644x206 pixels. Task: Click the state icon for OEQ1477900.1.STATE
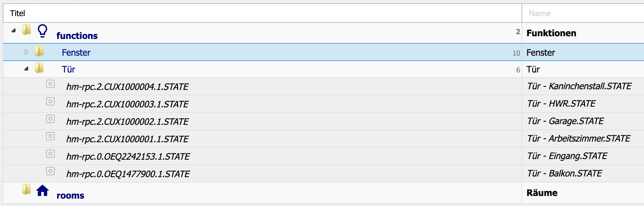point(50,171)
